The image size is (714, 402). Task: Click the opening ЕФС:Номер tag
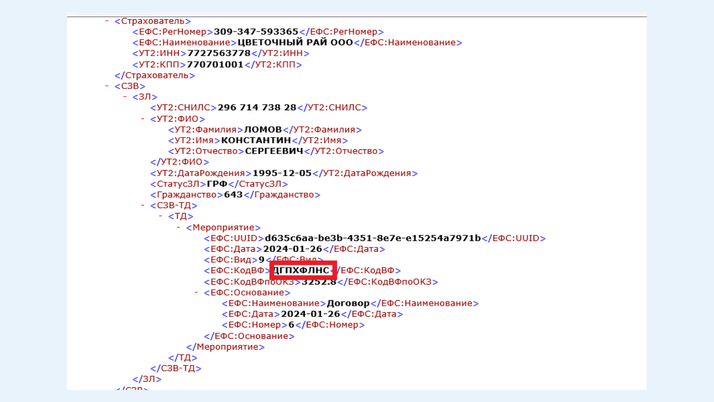point(255,325)
